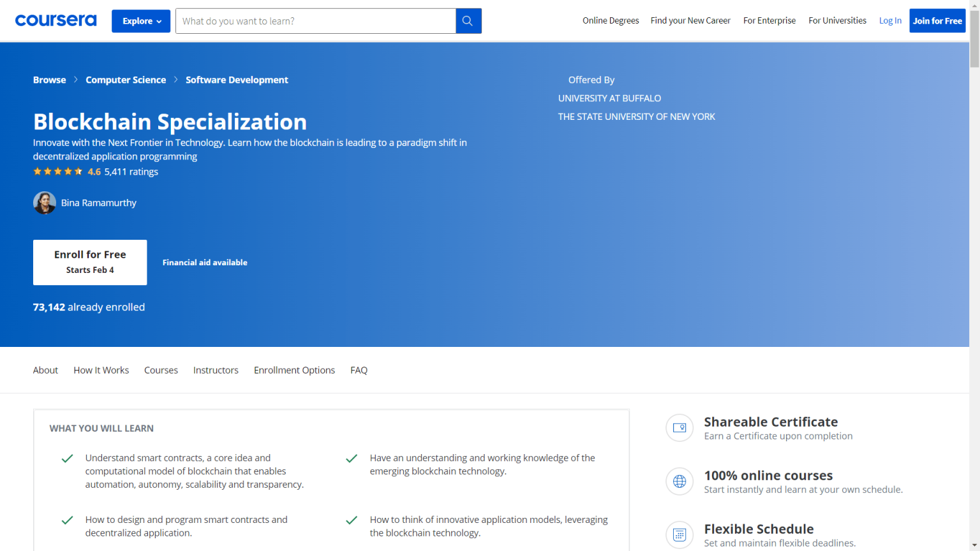Click the vertical page scrollbar
Screen dimensions: 980x551
[974, 255]
